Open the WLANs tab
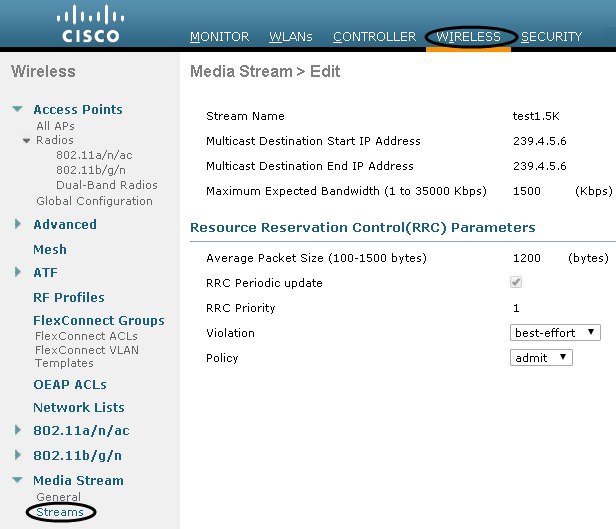 click(291, 37)
